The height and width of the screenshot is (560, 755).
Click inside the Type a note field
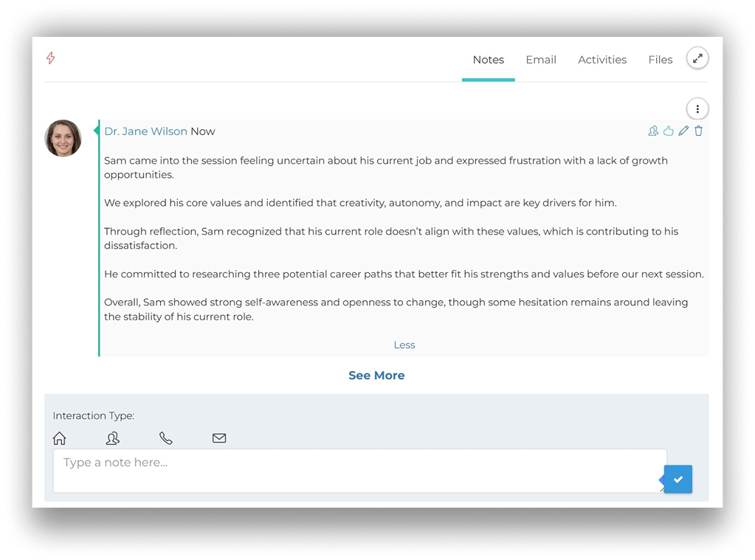click(x=359, y=469)
